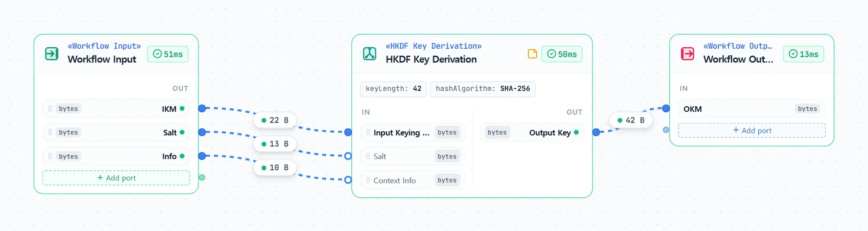Click the bytes type tag on Output Key row
This screenshot has height=231, width=868.
(497, 132)
